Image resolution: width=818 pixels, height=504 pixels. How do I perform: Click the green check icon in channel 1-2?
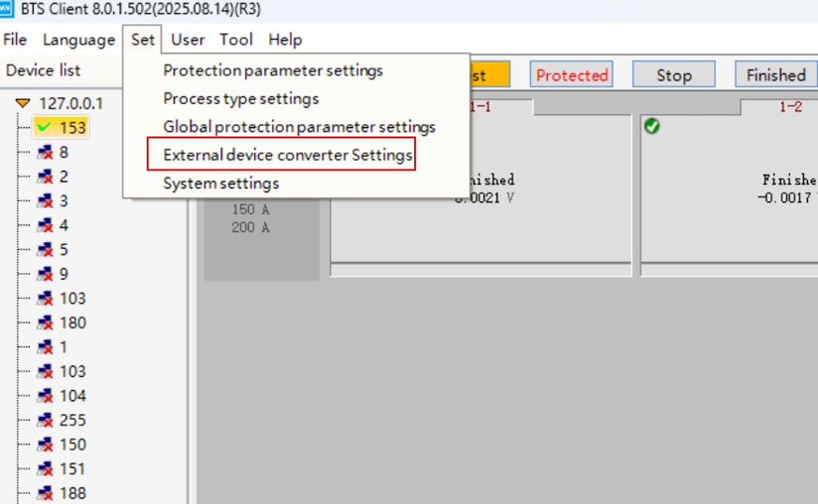click(653, 126)
